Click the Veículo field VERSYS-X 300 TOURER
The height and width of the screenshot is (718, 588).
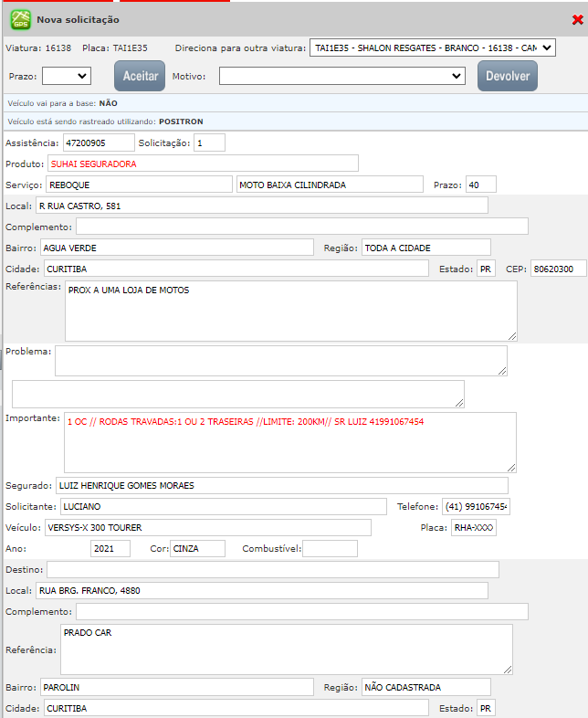[x=207, y=527]
